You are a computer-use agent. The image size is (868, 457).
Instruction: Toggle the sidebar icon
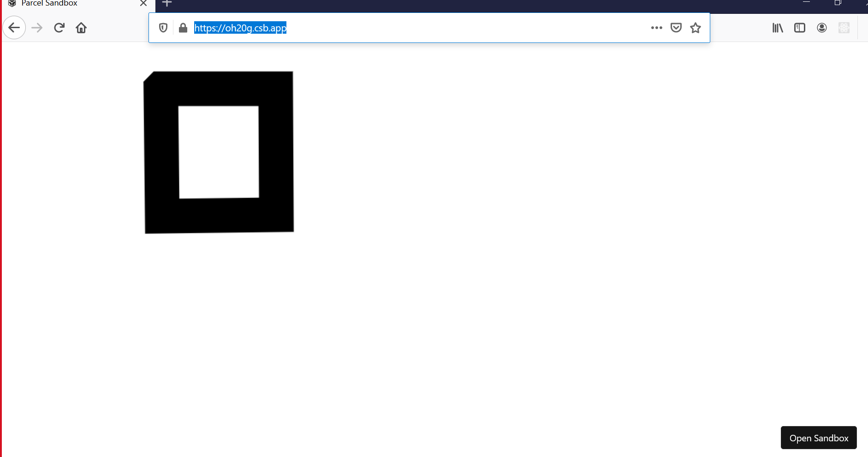click(x=800, y=28)
